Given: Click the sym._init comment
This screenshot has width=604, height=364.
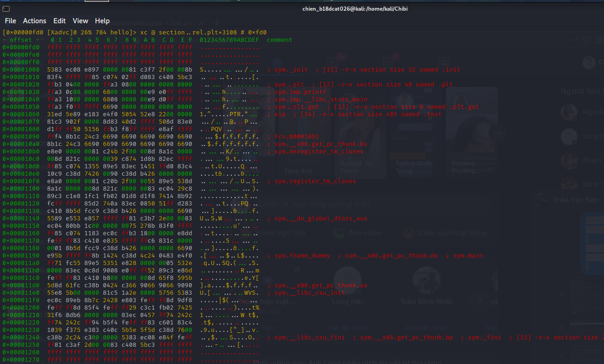Looking at the screenshot, I should pyautogui.click(x=291, y=70).
